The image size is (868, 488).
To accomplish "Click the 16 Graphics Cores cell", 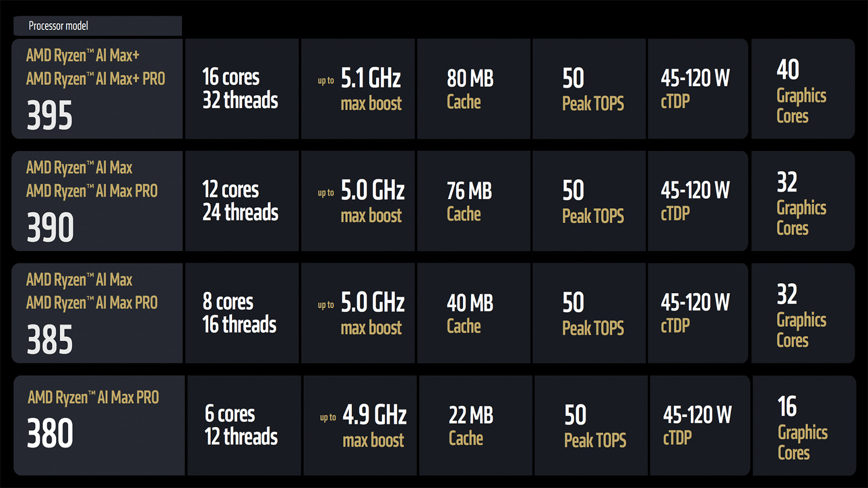I will pos(804,426).
